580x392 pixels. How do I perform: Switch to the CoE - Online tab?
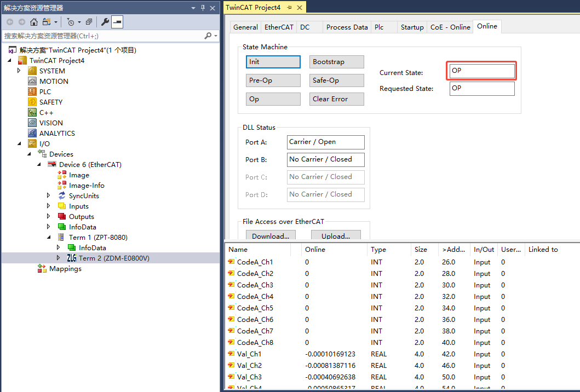coord(450,27)
